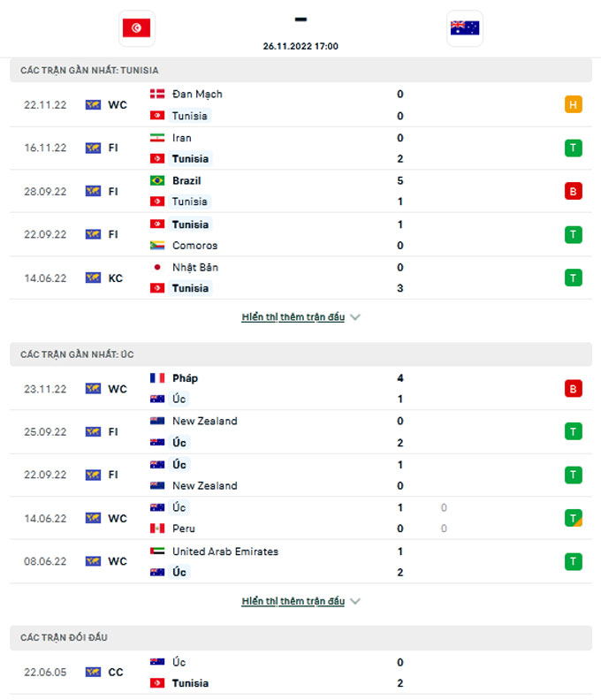Image resolution: width=601 pixels, height=700 pixels.
Task: Click the Australia team flag in header
Action: tap(464, 28)
